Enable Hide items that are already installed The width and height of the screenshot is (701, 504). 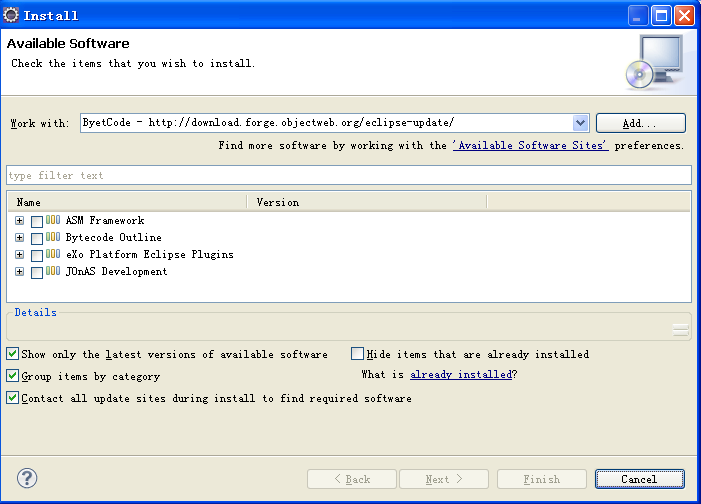pyautogui.click(x=357, y=354)
